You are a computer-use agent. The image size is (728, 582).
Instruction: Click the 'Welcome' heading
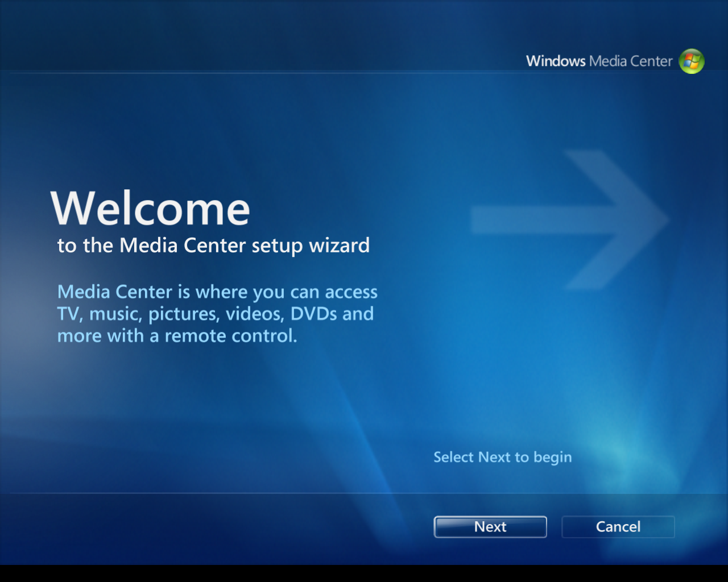(x=150, y=209)
